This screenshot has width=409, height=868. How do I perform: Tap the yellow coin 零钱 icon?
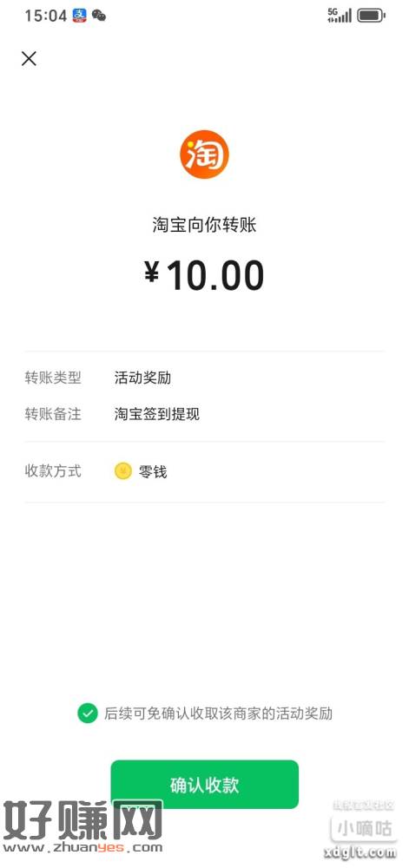click(x=122, y=471)
